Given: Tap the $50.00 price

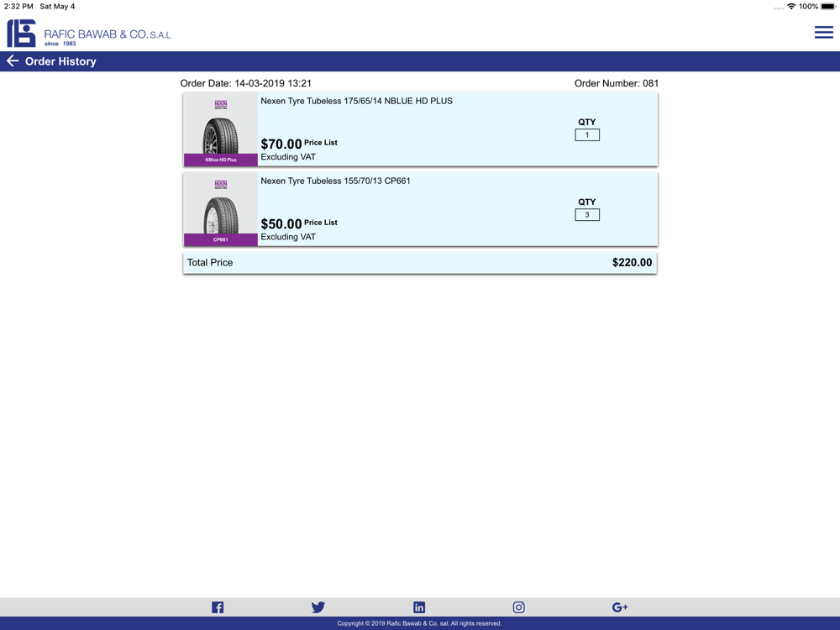Looking at the screenshot, I should click(x=281, y=224).
